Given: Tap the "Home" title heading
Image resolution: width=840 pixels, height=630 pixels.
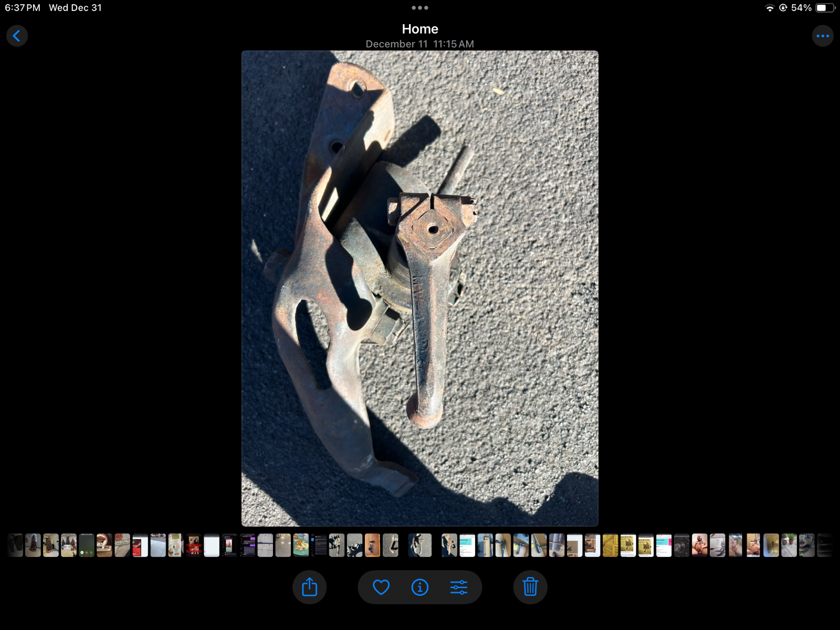Looking at the screenshot, I should (x=420, y=29).
